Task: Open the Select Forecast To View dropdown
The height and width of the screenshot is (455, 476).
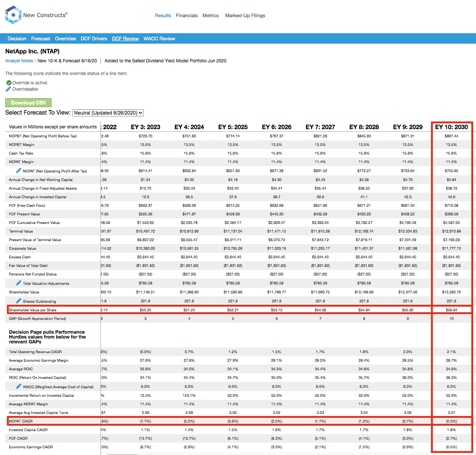Action: tap(108, 113)
